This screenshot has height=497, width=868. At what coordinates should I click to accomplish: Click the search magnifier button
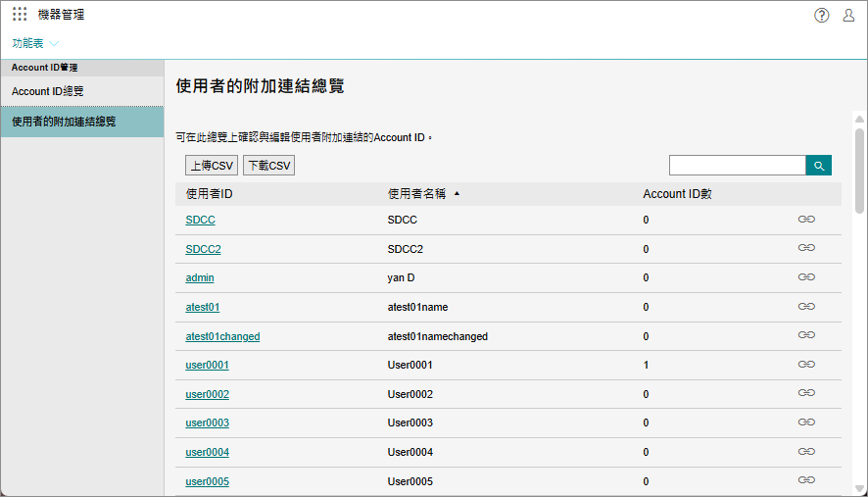818,165
